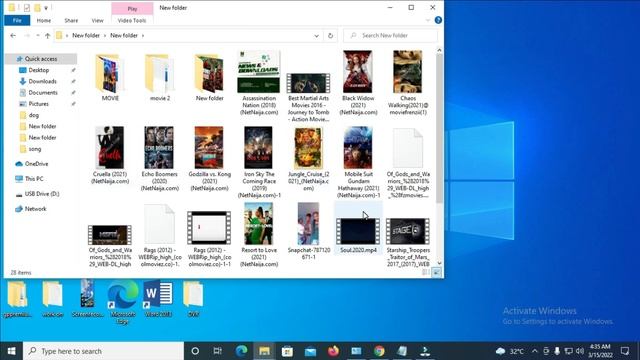Open Pictures in navigation pane
Screen dimensions: 640x360
point(39,104)
